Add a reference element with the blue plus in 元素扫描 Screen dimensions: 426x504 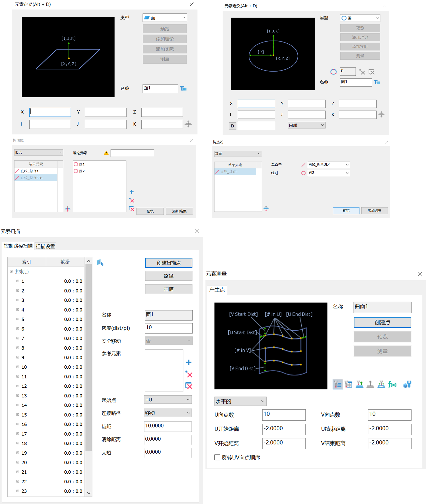[189, 362]
